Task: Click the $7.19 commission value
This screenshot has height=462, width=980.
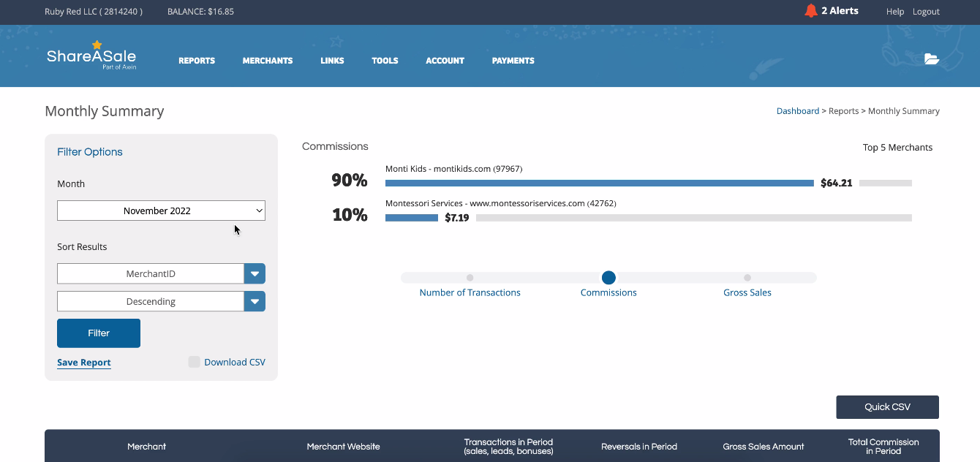Action: (457, 218)
